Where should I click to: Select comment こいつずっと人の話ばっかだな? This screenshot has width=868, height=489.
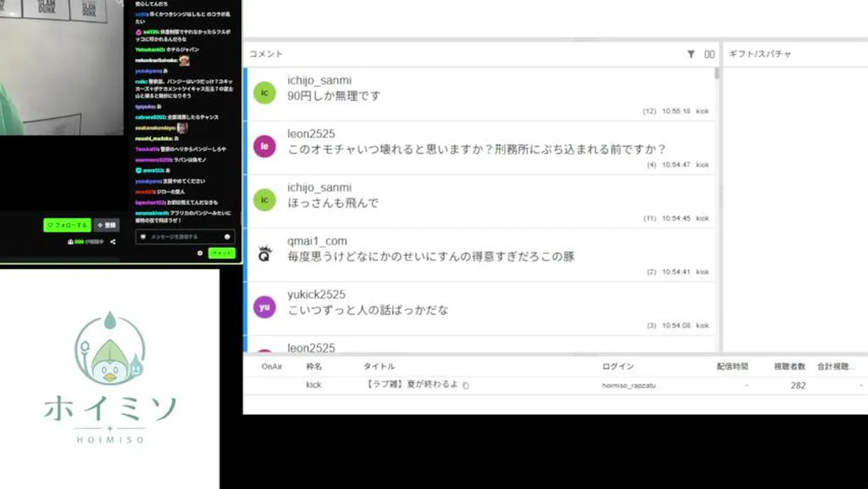pos(368,310)
